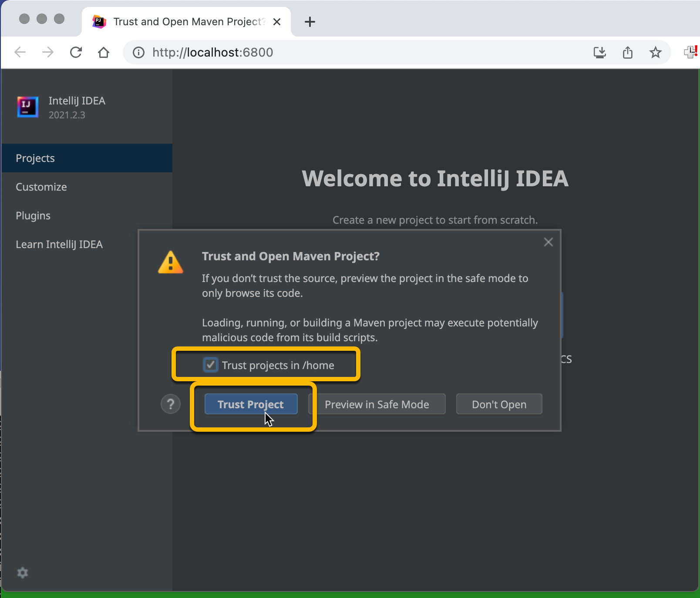Viewport: 700px width, 598px height.
Task: Open the Customize section
Action: (x=87, y=187)
